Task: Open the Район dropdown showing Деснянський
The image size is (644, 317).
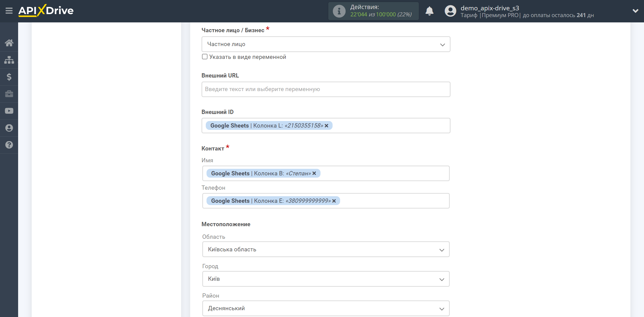Action: pyautogui.click(x=326, y=308)
